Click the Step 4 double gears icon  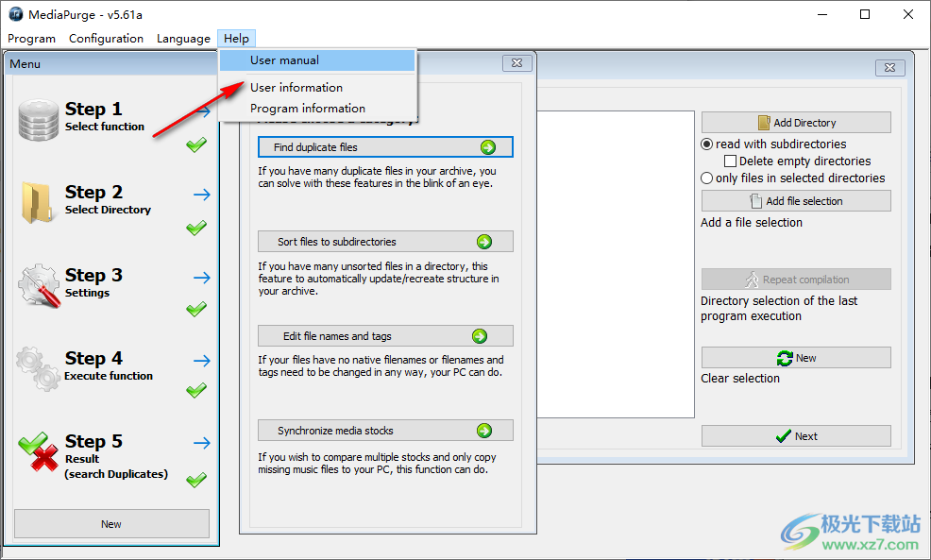38,368
